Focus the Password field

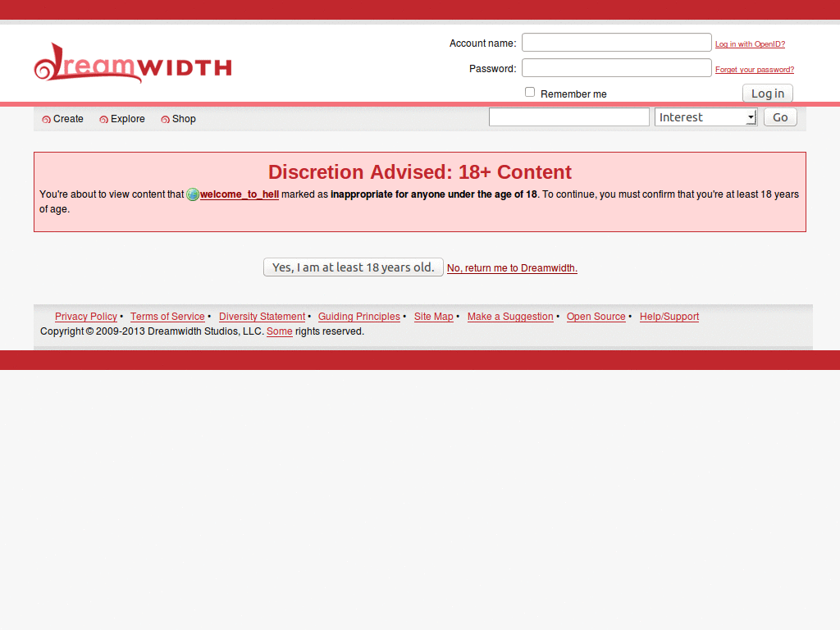[x=617, y=68]
